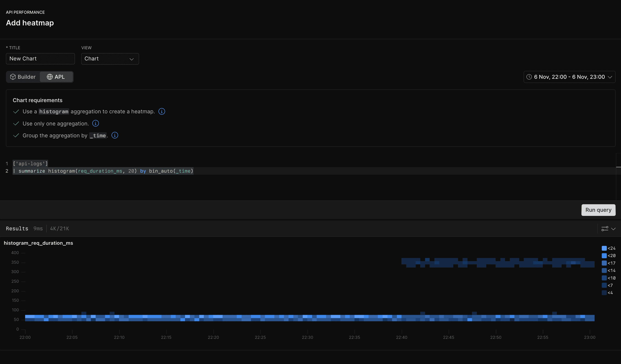Image resolution: width=621 pixels, height=364 pixels.
Task: Click the checkmark beside 'Use only one aggregation'
Action: click(16, 123)
